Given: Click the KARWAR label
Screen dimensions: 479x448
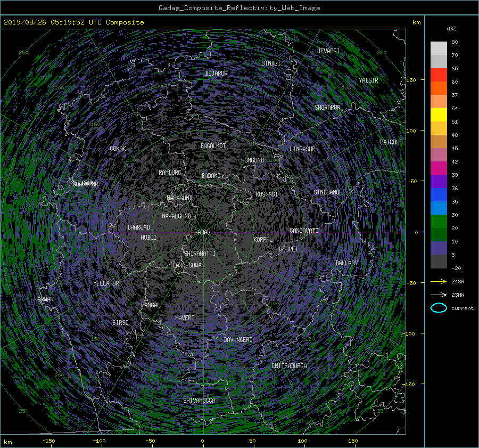Looking at the screenshot, I should click(x=44, y=299).
